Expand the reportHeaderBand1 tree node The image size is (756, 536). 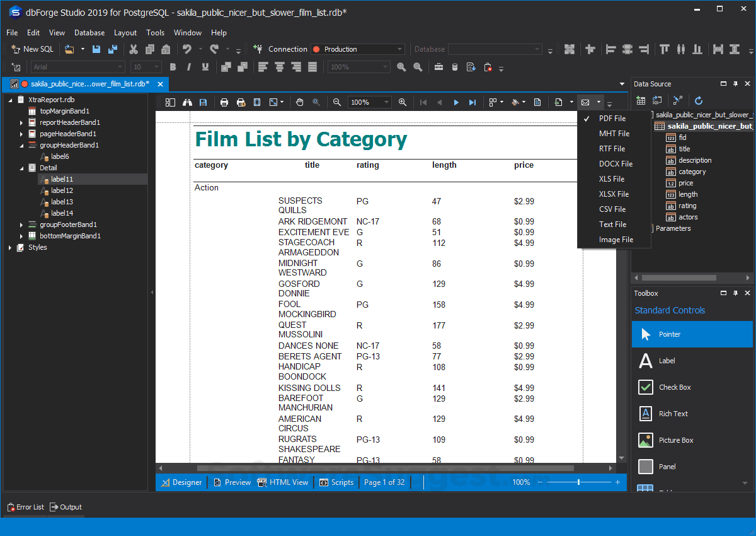click(x=21, y=122)
